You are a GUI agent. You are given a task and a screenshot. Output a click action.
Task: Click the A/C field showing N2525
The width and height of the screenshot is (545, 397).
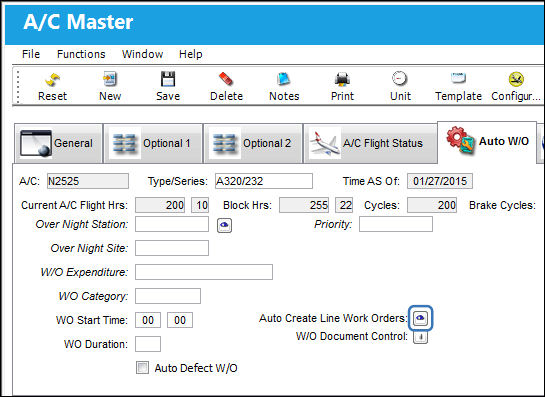tap(88, 181)
